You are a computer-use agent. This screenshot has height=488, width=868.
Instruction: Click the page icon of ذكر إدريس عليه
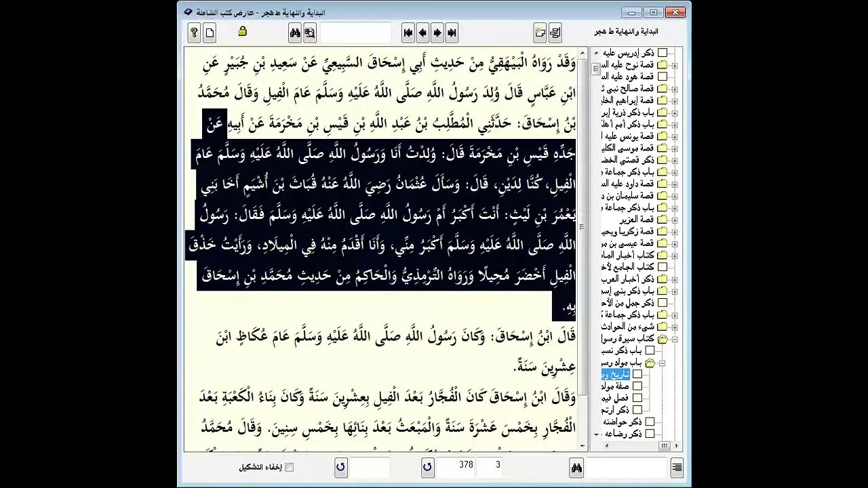(x=663, y=53)
